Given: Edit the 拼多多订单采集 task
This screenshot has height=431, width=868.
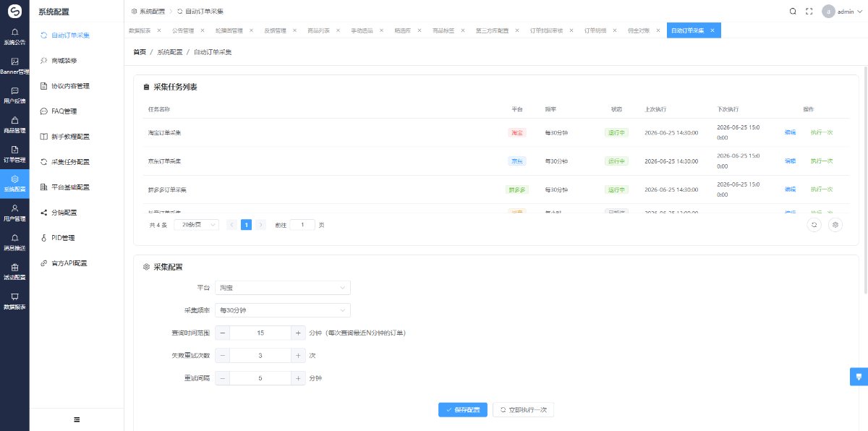Looking at the screenshot, I should 790,189.
